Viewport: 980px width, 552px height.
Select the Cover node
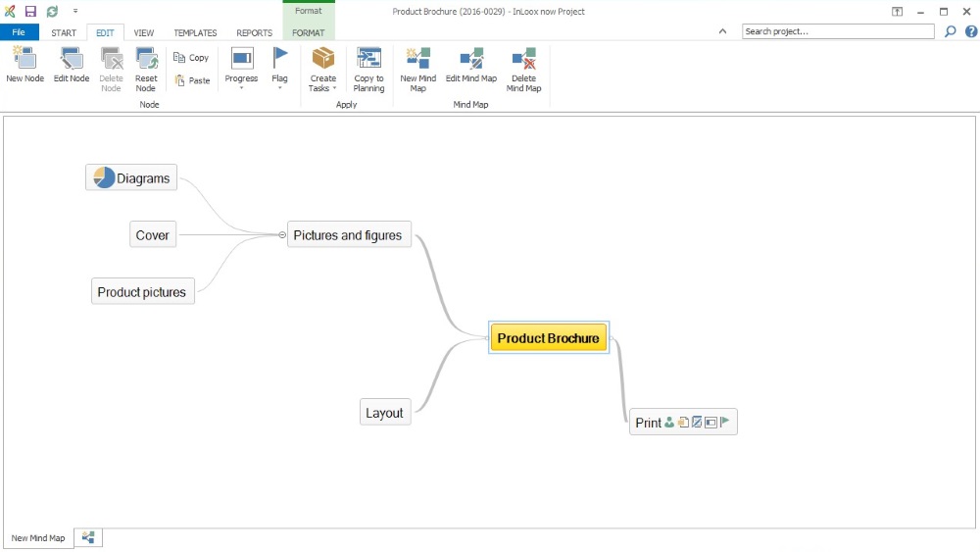click(153, 235)
